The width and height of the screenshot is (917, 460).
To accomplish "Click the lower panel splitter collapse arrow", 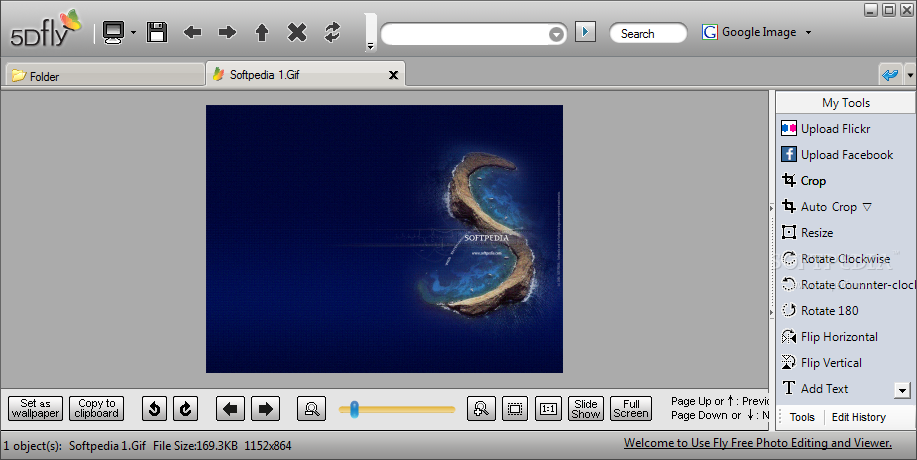I will [x=772, y=313].
